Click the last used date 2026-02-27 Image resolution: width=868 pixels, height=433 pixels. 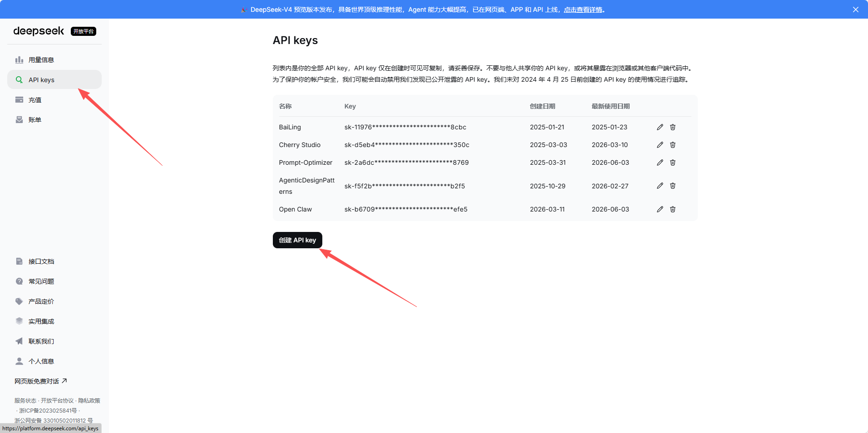point(610,186)
